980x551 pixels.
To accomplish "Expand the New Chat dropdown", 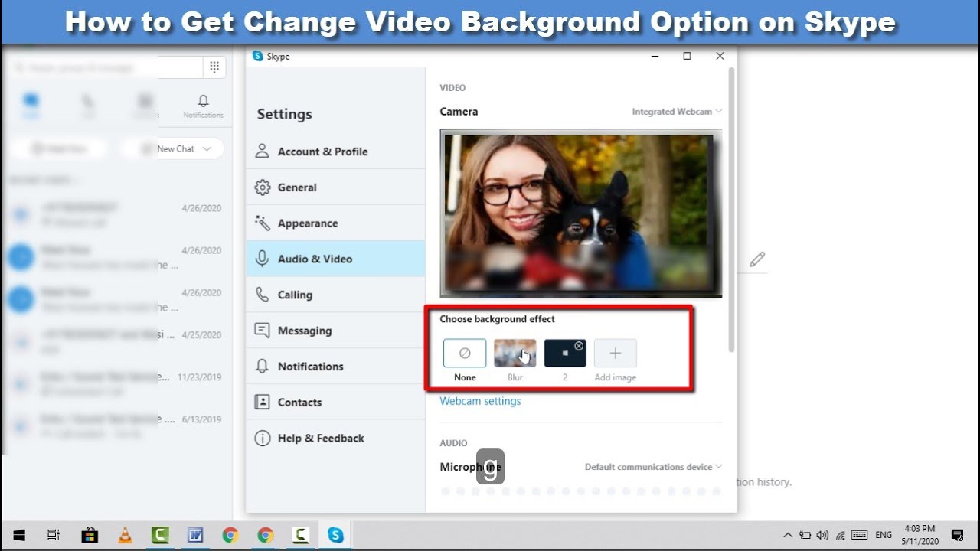I will tap(207, 148).
